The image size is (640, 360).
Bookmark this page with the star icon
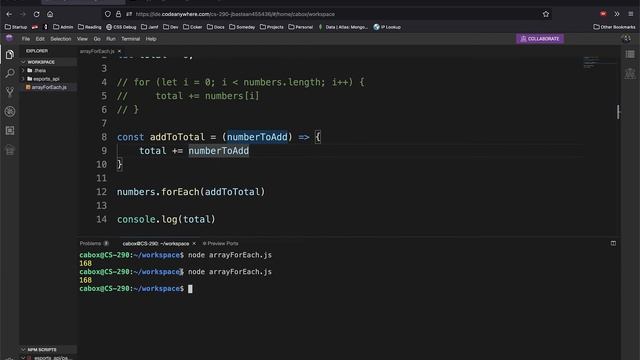pos(546,14)
